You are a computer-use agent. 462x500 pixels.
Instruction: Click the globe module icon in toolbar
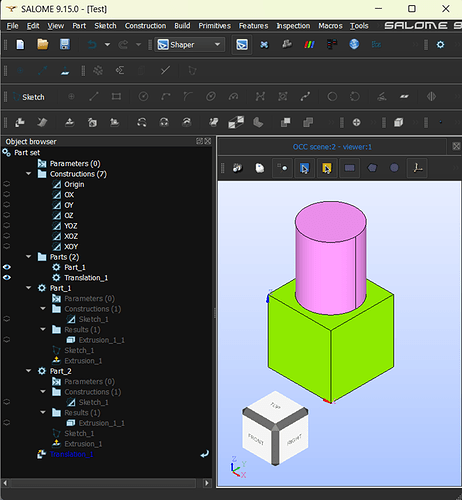coord(354,44)
